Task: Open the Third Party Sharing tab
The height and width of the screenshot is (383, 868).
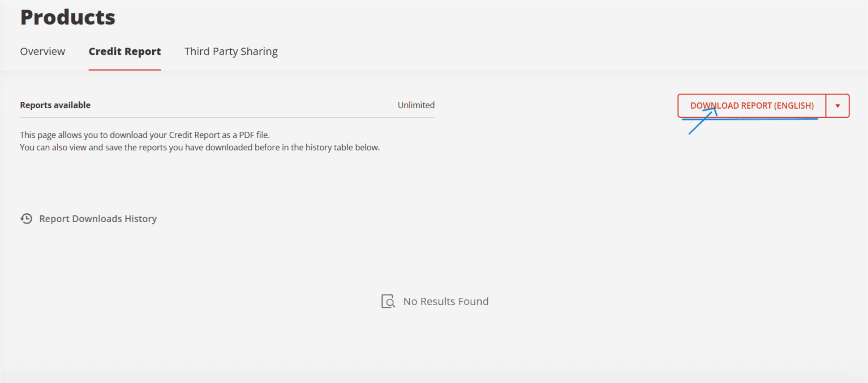Action: tap(231, 52)
